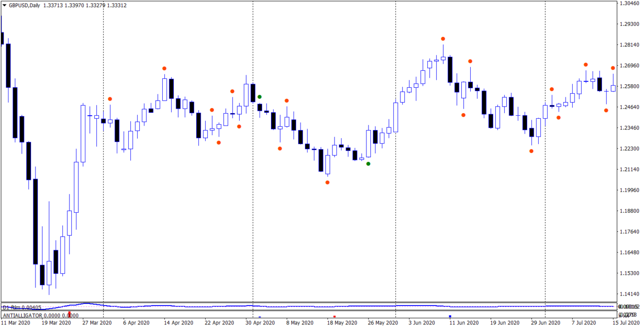Click the 1.16480 price axis label

[x=630, y=252]
